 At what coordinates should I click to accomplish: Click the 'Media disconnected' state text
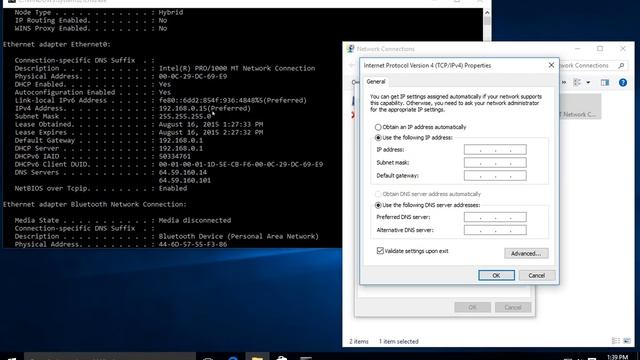point(195,220)
